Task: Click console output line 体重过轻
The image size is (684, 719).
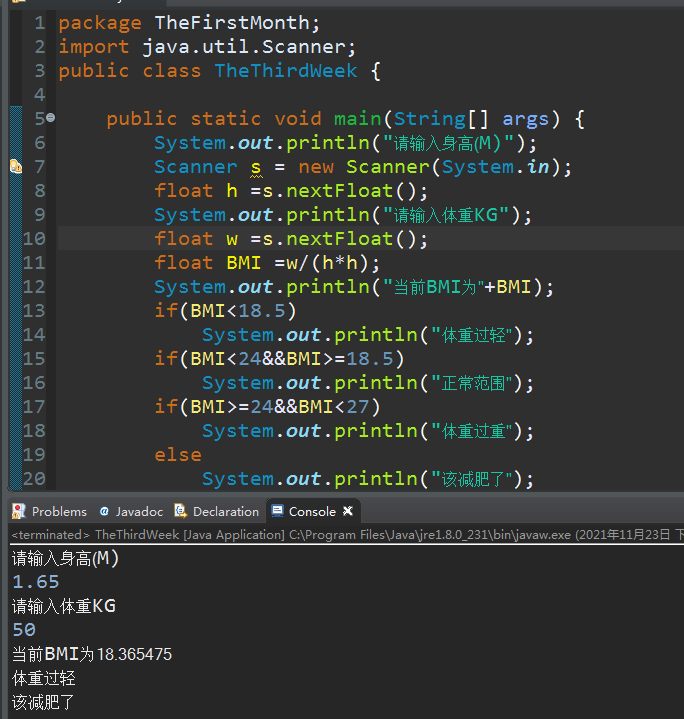Action: pos(44,678)
